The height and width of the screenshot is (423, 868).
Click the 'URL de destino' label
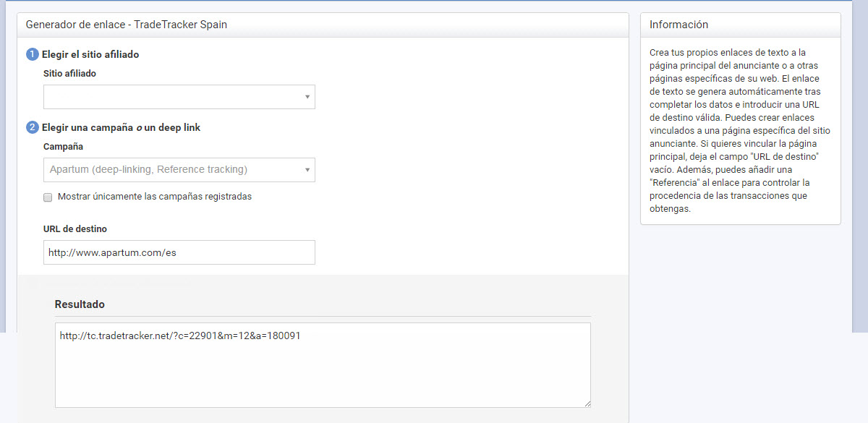pyautogui.click(x=75, y=228)
